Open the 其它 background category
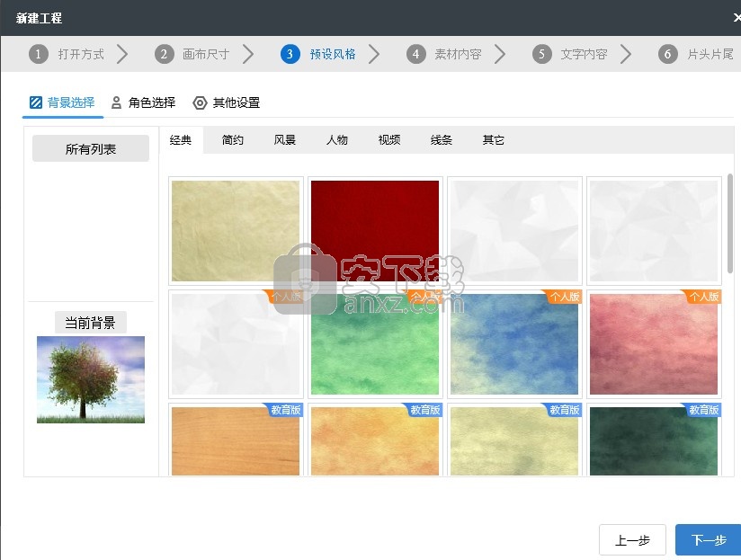This screenshot has height=560, width=741. 494,139
